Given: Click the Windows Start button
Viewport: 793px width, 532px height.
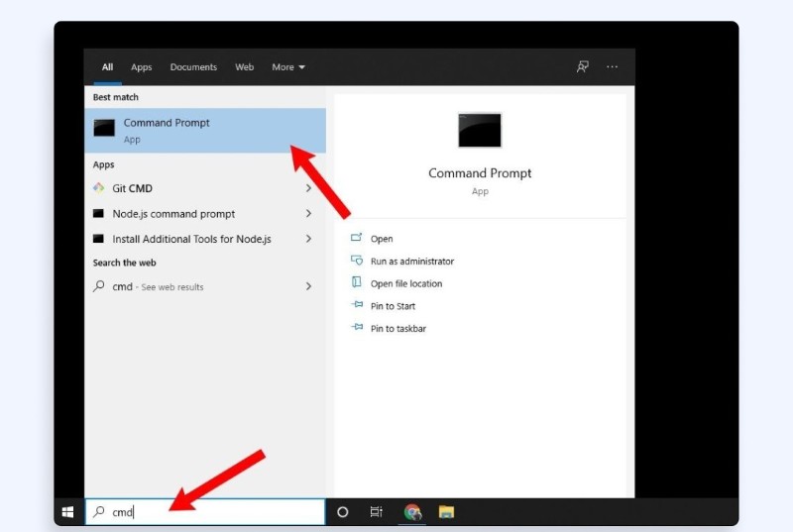Looking at the screenshot, I should pyautogui.click(x=68, y=512).
